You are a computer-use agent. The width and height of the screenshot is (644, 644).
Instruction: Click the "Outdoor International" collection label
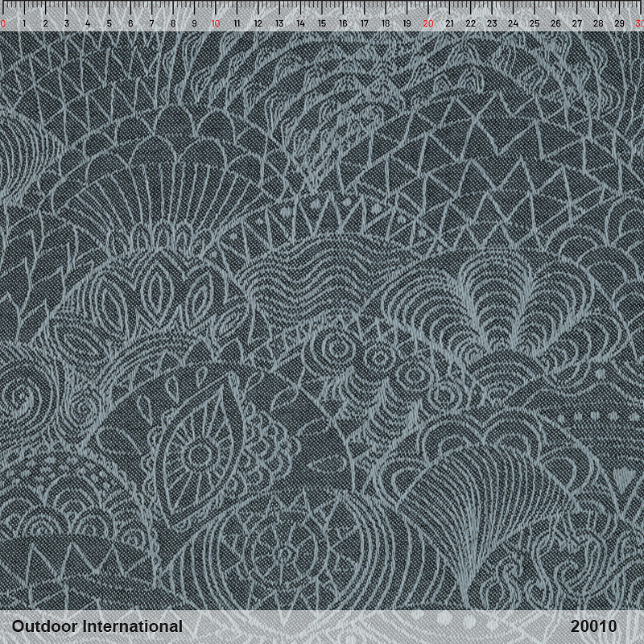(97, 626)
